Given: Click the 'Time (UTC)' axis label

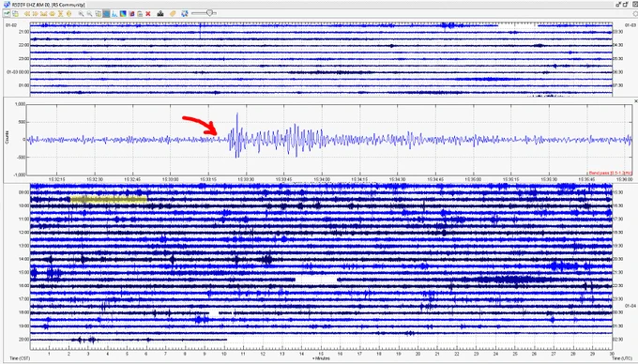Looking at the screenshot, I should [623, 358].
